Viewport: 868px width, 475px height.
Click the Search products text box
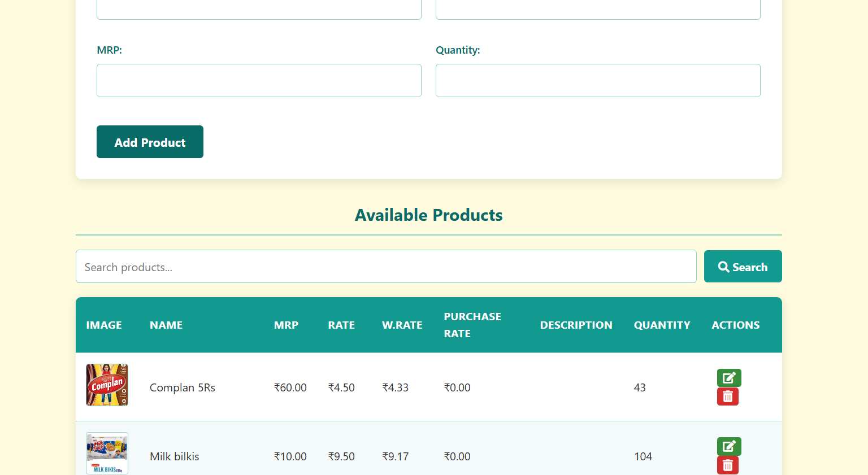[386, 266]
